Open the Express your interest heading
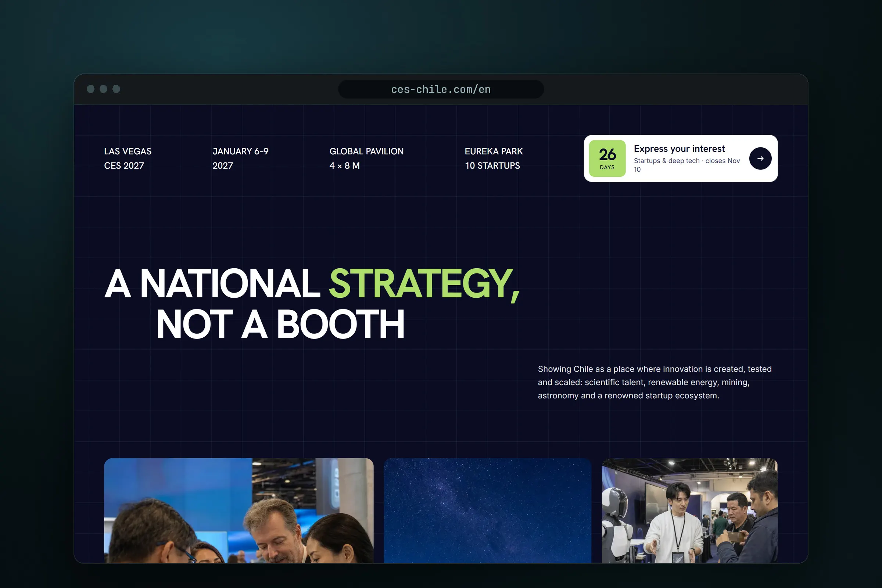This screenshot has width=882, height=588. click(679, 149)
